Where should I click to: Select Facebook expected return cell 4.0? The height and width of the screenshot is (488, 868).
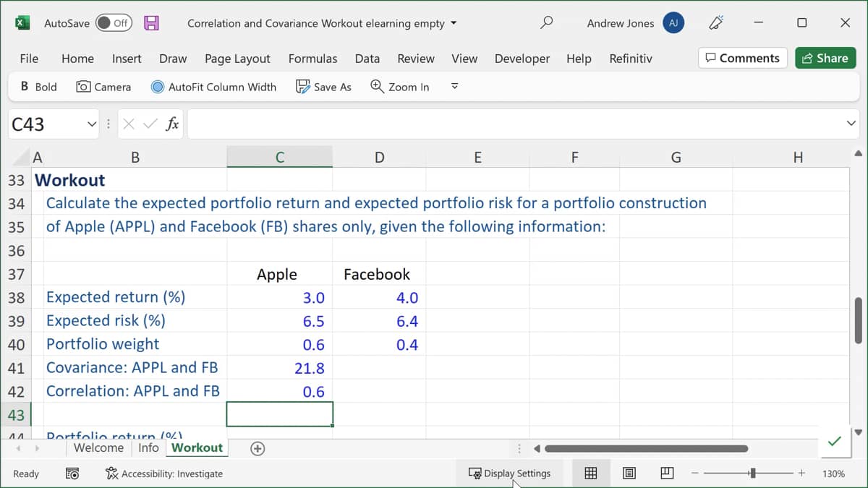pyautogui.click(x=379, y=297)
